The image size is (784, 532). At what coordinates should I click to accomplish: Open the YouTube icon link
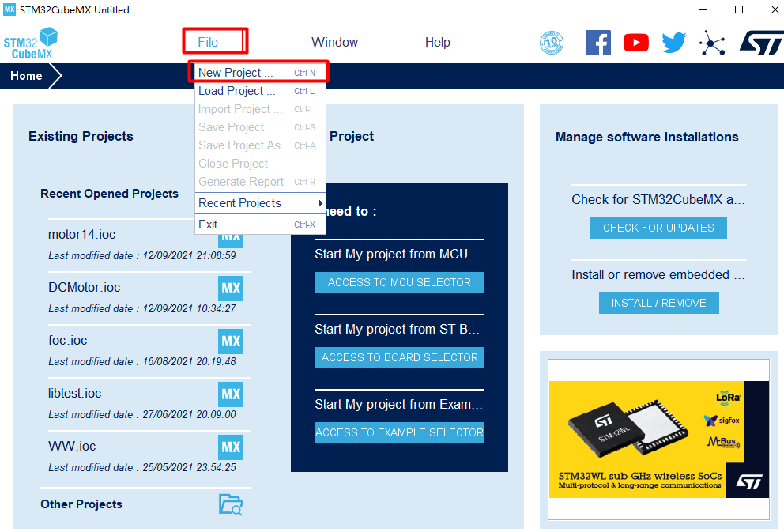pyautogui.click(x=636, y=43)
